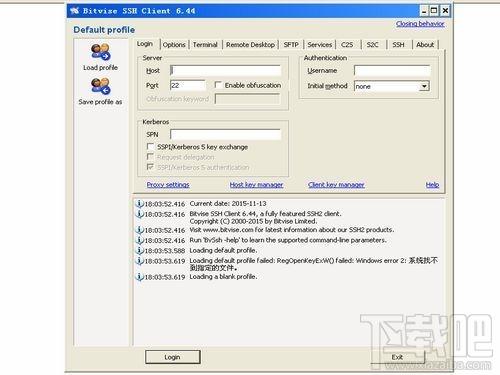500x375 pixels.
Task: Click the Save profile as icon
Action: pyautogui.click(x=100, y=86)
